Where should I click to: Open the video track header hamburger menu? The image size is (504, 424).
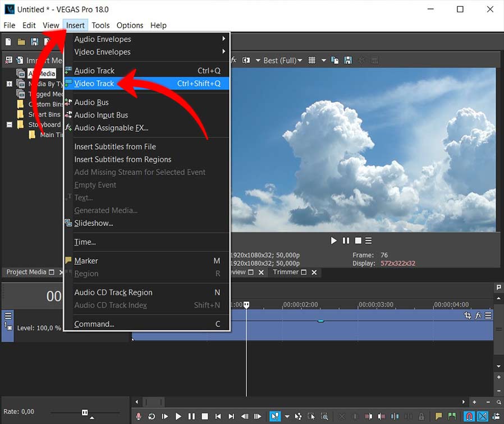pyautogui.click(x=8, y=315)
